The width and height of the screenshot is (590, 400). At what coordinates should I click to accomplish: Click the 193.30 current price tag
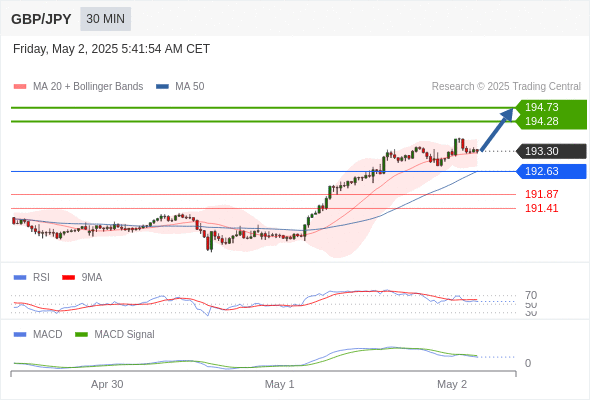point(551,151)
